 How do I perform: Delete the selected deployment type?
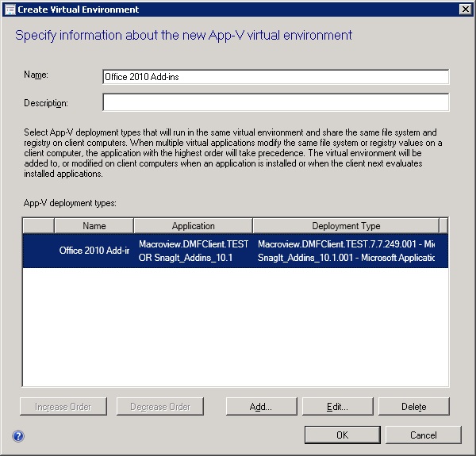[413, 407]
